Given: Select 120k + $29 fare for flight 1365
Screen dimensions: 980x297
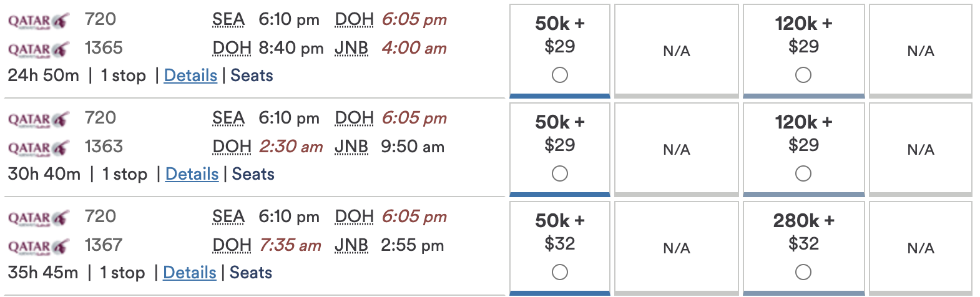Looking at the screenshot, I should tap(803, 75).
